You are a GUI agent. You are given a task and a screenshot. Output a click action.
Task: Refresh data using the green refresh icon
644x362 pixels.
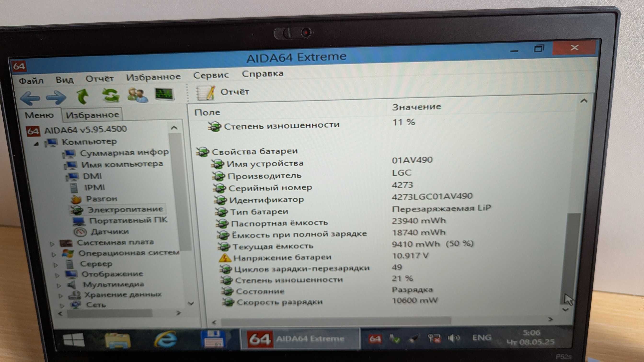111,96
